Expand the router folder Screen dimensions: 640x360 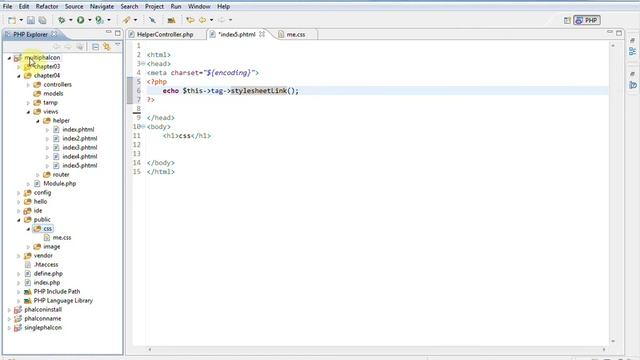[38, 175]
